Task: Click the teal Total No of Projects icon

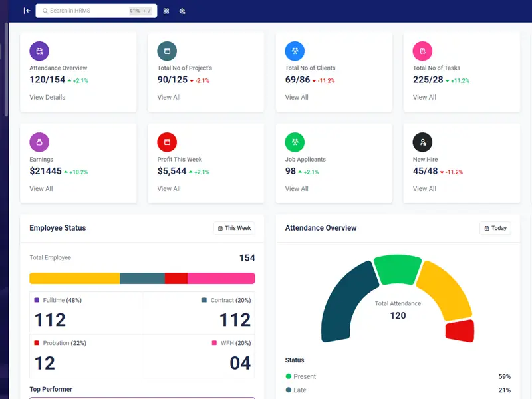Action: (x=167, y=51)
